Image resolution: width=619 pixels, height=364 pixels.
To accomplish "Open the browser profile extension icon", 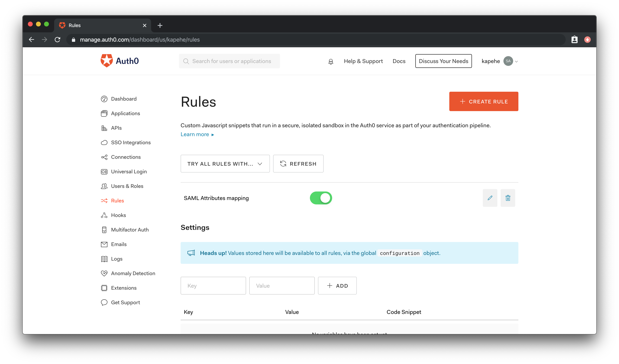I will (x=574, y=40).
